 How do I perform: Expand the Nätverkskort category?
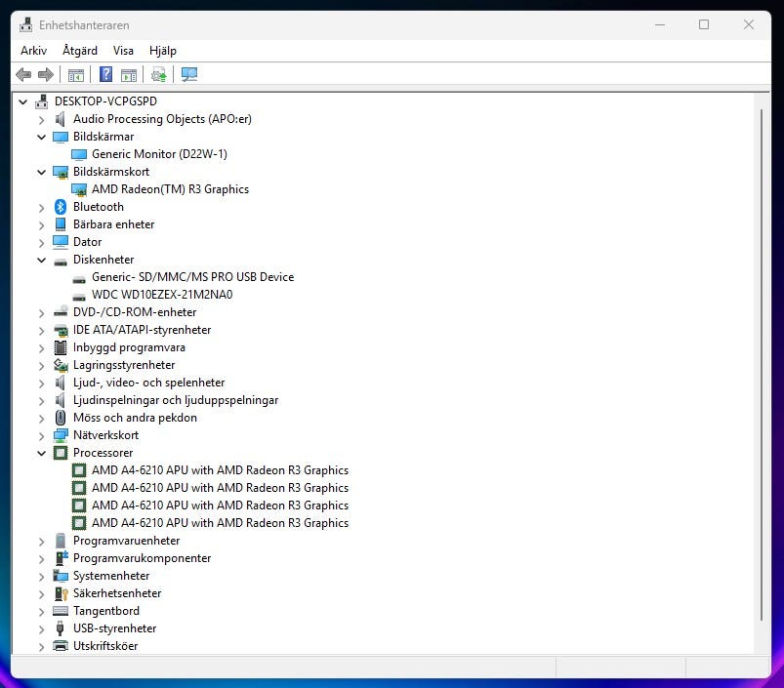[x=41, y=435]
